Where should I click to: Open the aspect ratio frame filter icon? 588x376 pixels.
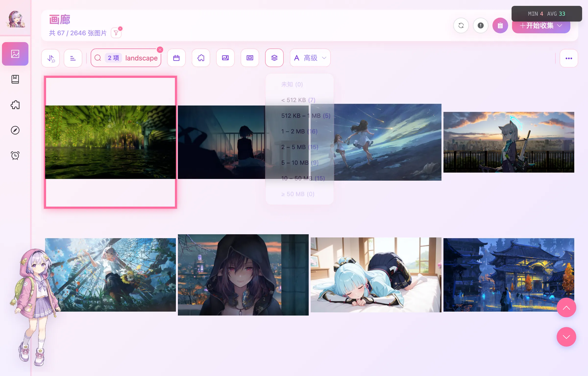pyautogui.click(x=250, y=58)
